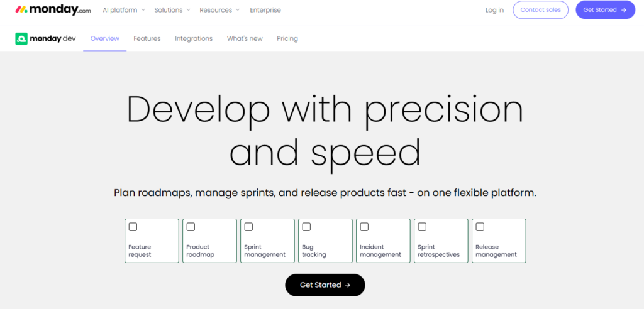This screenshot has width=644, height=309.
Task: Click the Log in link
Action: coord(494,10)
